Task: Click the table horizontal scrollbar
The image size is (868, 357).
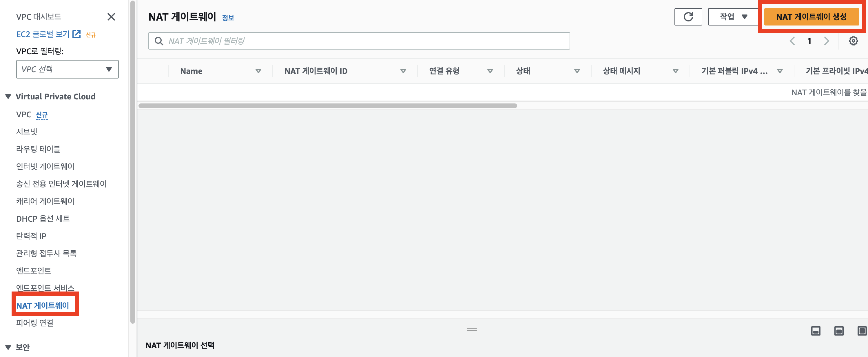Action: (327, 106)
